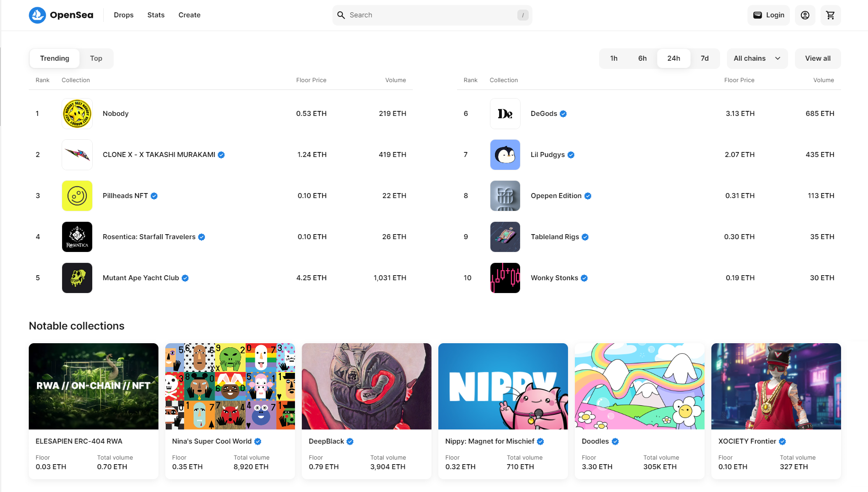Click the Mutant Ape Yacht Club avatar
The width and height of the screenshot is (868, 492).
(x=77, y=278)
